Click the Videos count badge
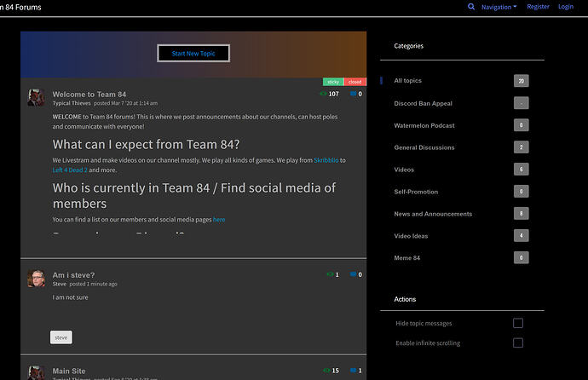The height and width of the screenshot is (380, 588). [522, 170]
